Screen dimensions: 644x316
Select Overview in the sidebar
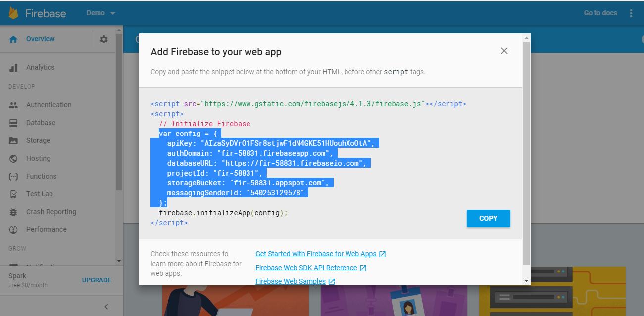pyautogui.click(x=41, y=39)
